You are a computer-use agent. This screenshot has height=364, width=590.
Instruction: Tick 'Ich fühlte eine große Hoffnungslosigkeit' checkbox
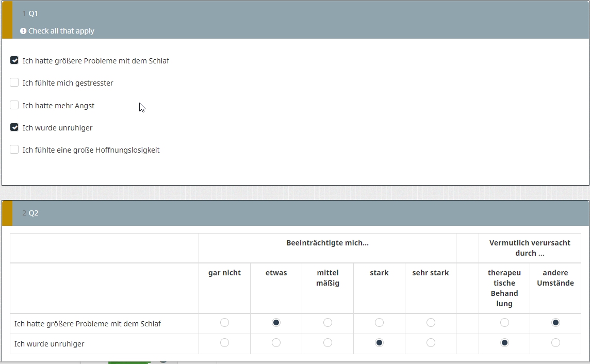[x=14, y=150]
